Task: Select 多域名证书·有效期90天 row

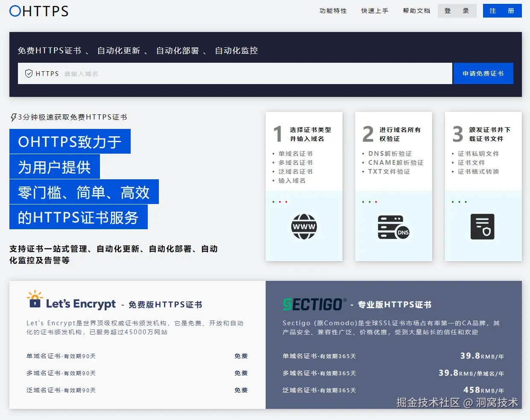Action: (x=137, y=373)
